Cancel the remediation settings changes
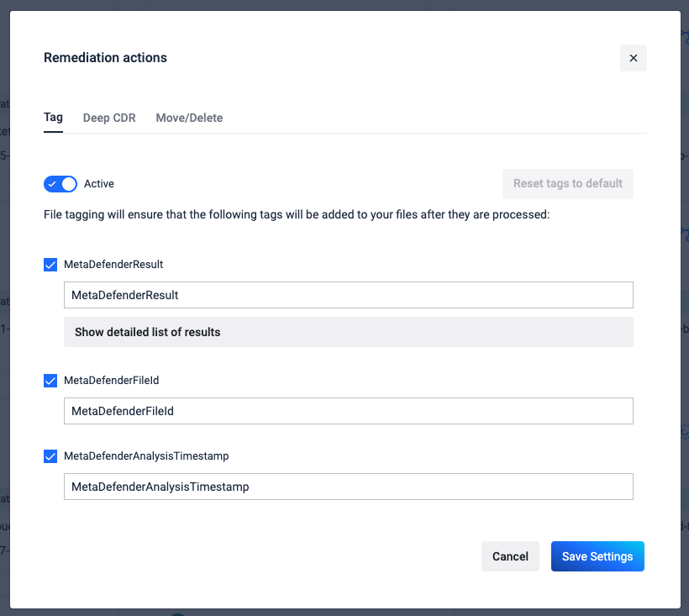This screenshot has height=616, width=689. [510, 556]
